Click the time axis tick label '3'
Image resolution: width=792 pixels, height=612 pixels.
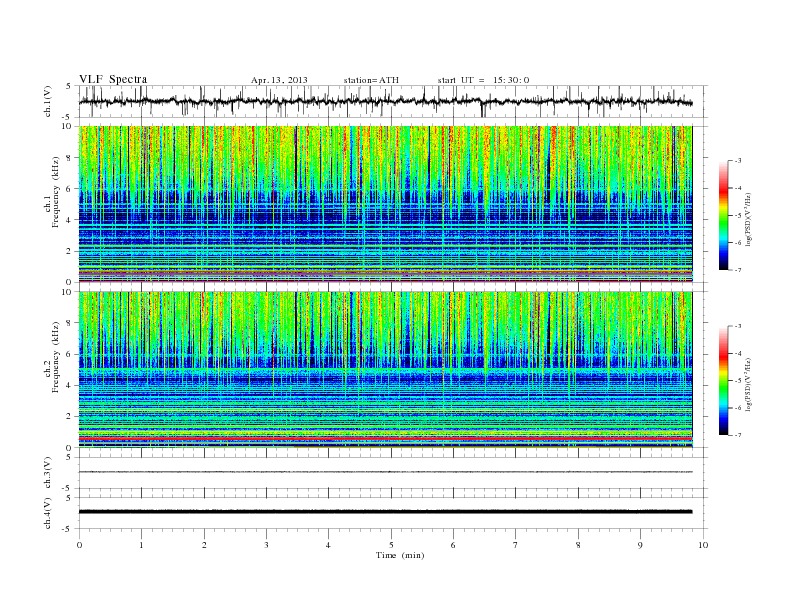(x=266, y=545)
